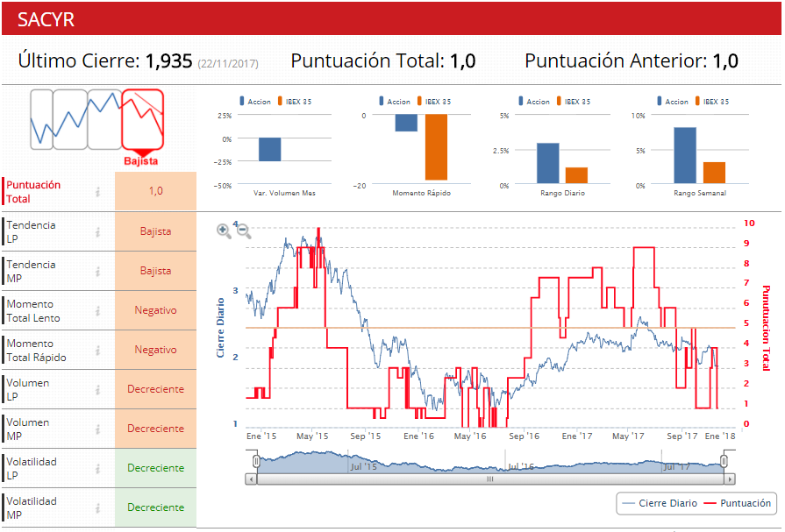Image resolution: width=785 pixels, height=532 pixels.
Task: Toggle IBEX 35 legend in Rango Semanal chart
Action: click(712, 102)
